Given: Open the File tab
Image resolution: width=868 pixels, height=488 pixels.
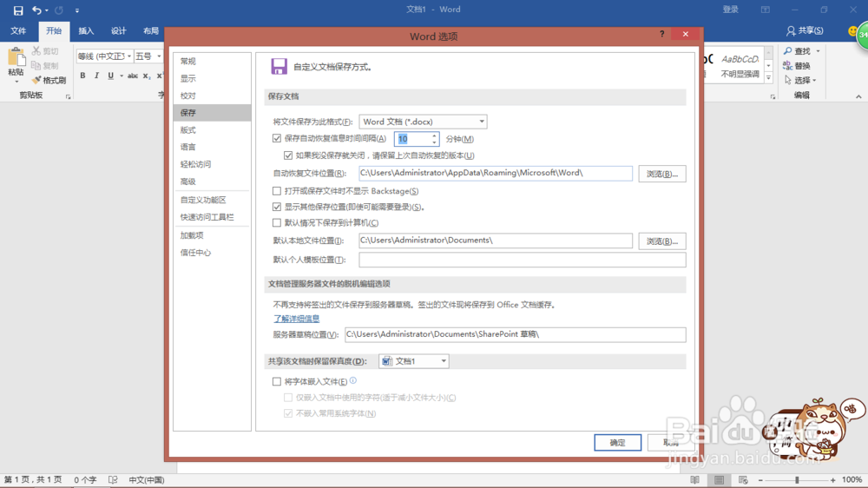Looking at the screenshot, I should click(x=18, y=31).
